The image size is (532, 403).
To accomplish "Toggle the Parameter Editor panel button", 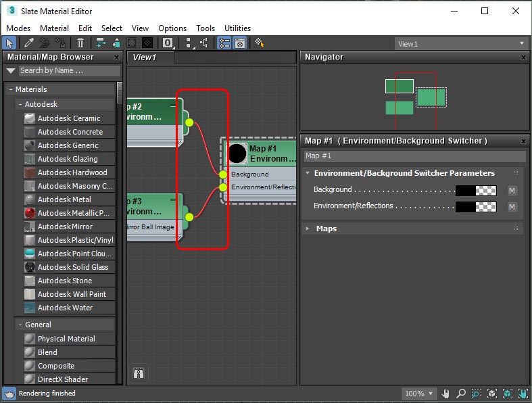I will 240,43.
